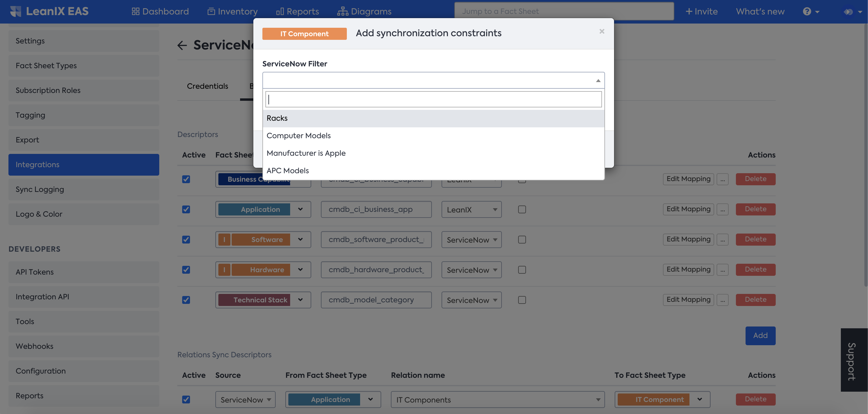Collapse the ServiceNow Filter dropdown arrow
The image size is (868, 414).
(598, 81)
